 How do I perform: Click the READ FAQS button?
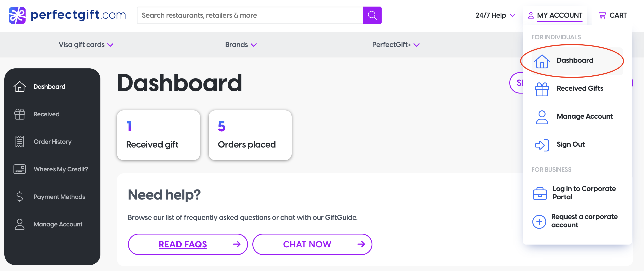(188, 244)
